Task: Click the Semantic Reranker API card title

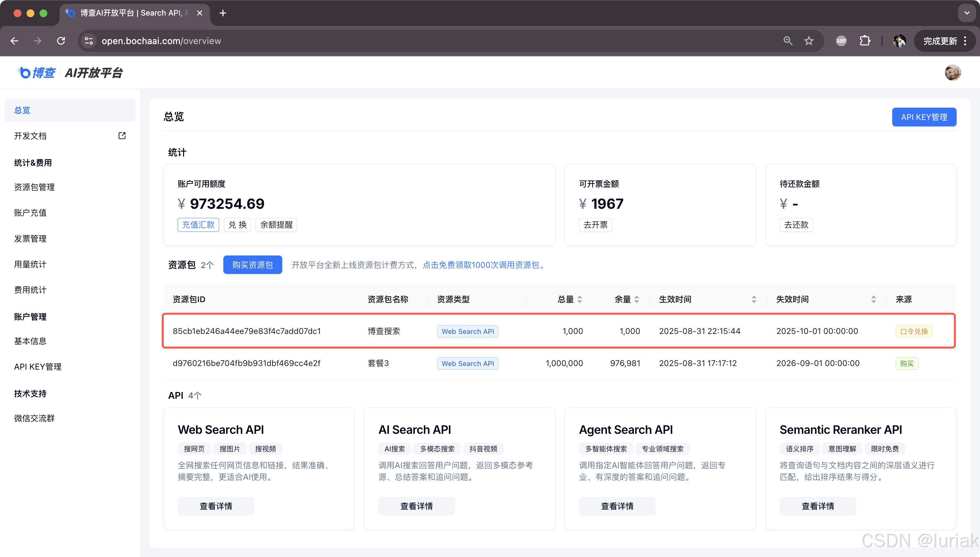Action: [x=840, y=430]
